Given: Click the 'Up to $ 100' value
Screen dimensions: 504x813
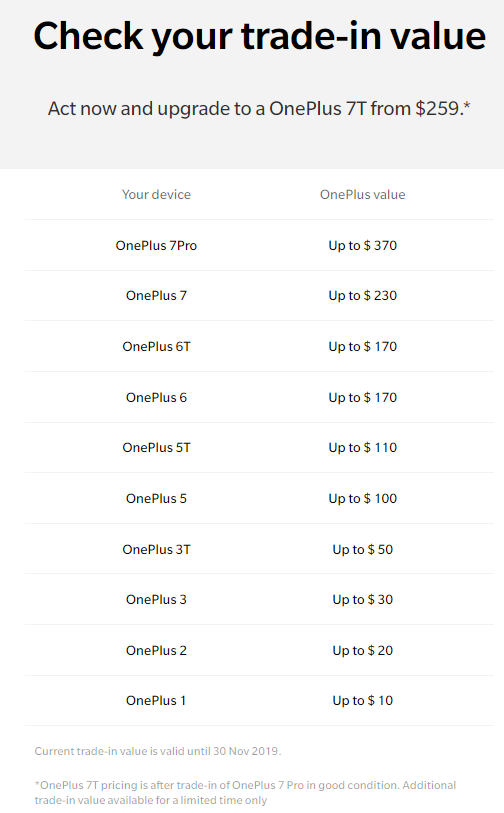Looking at the screenshot, I should 362,499.
